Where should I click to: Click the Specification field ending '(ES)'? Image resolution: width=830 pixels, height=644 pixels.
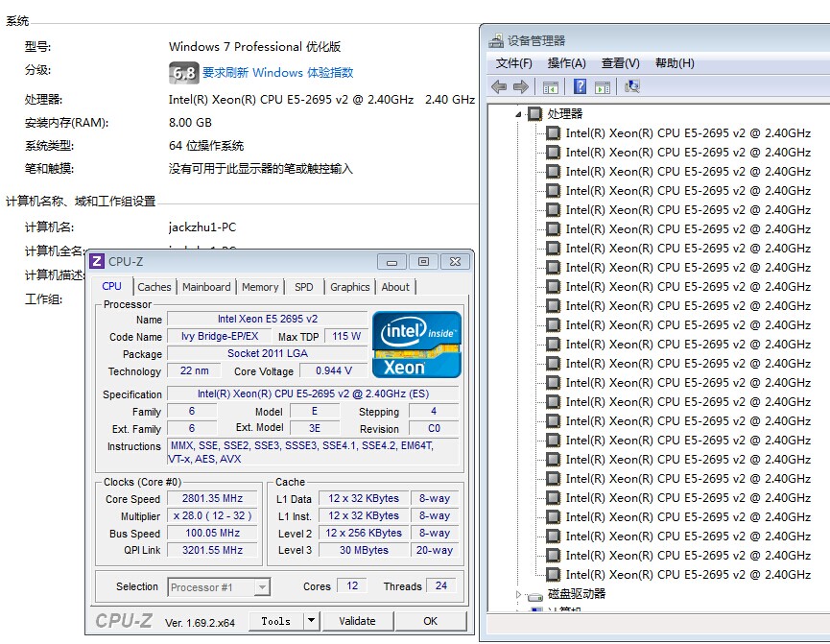coord(313,394)
